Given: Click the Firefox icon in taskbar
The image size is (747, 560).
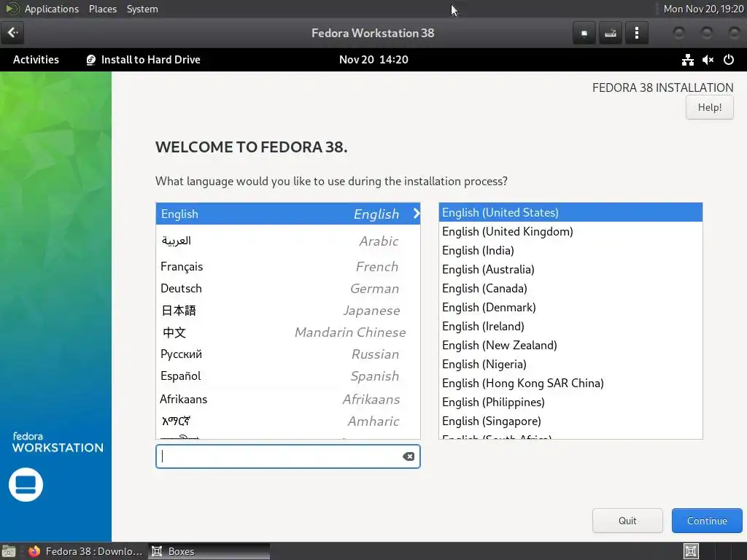Looking at the screenshot, I should [x=34, y=551].
